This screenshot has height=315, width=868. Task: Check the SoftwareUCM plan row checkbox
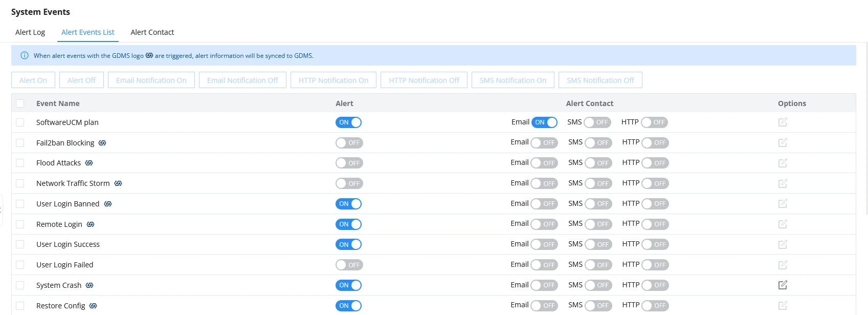tap(20, 122)
